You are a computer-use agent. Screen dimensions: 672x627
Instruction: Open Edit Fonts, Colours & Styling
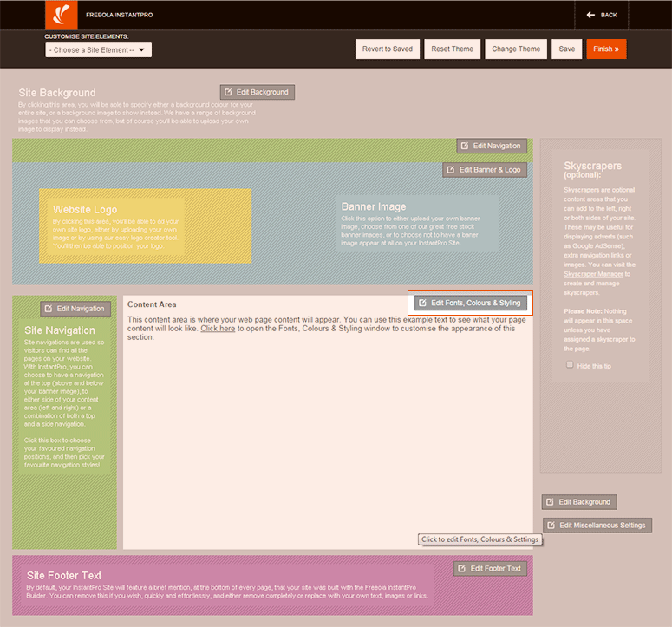[x=471, y=303]
